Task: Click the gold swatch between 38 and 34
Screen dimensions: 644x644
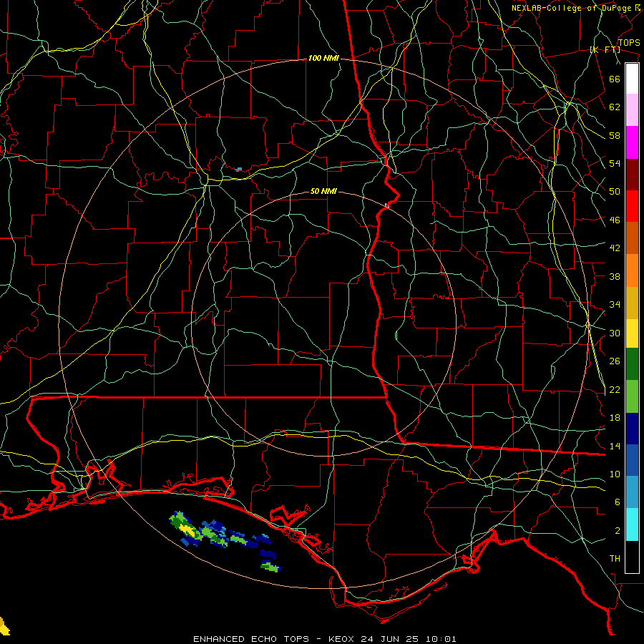Action: coord(632,303)
